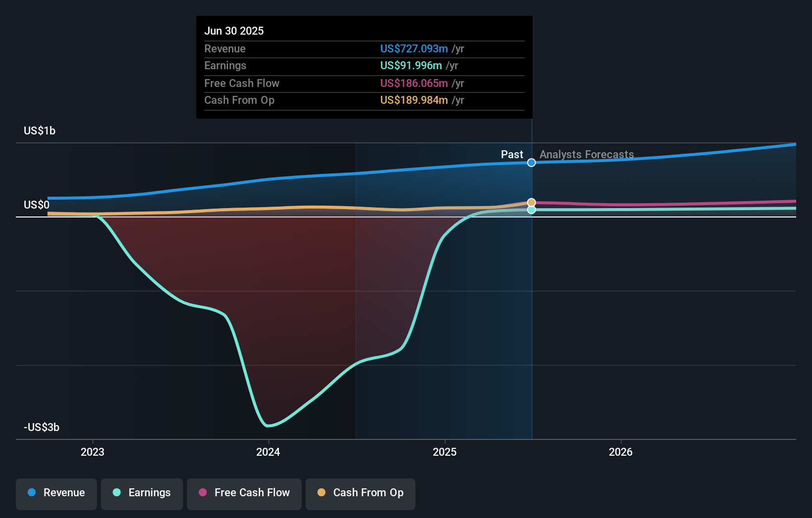812x518 pixels.
Task: Click the US$727.093m revenue value
Action: pyautogui.click(x=414, y=48)
